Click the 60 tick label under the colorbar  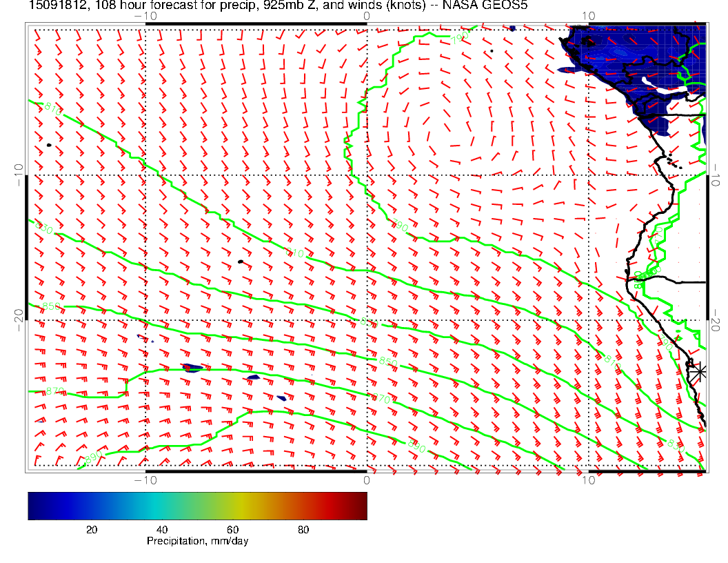click(232, 529)
